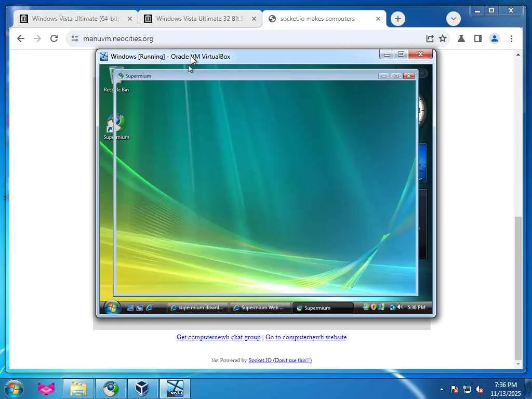Screen dimensions: 532x399
Task: Click the muted speaker tray icon
Action: click(x=480, y=390)
